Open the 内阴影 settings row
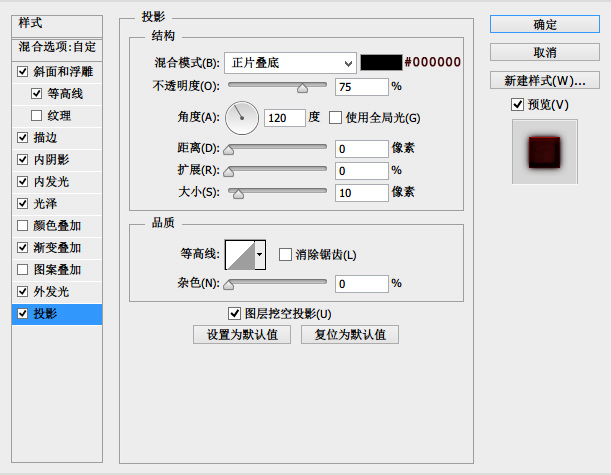Image resolution: width=611 pixels, height=475 pixels. point(57,159)
